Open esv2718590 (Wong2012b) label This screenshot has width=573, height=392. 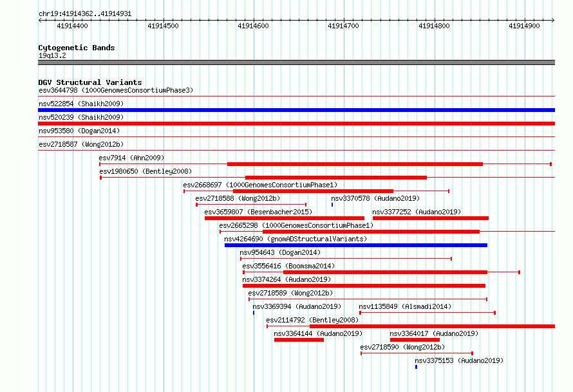[x=402, y=347]
